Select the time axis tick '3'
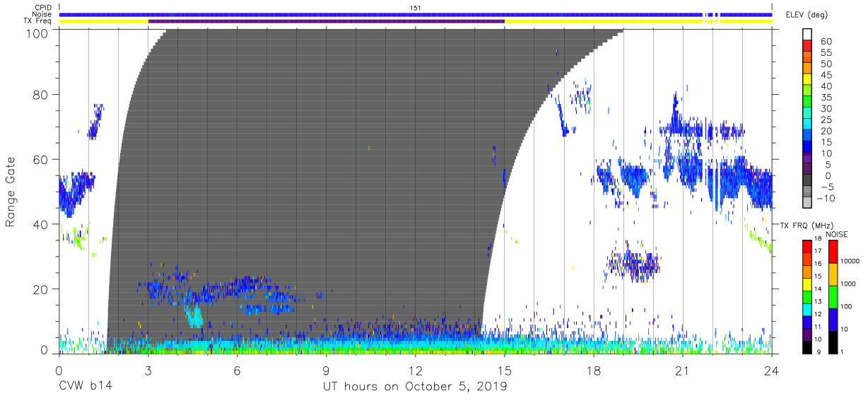This screenshot has height=401, width=868. tap(148, 371)
